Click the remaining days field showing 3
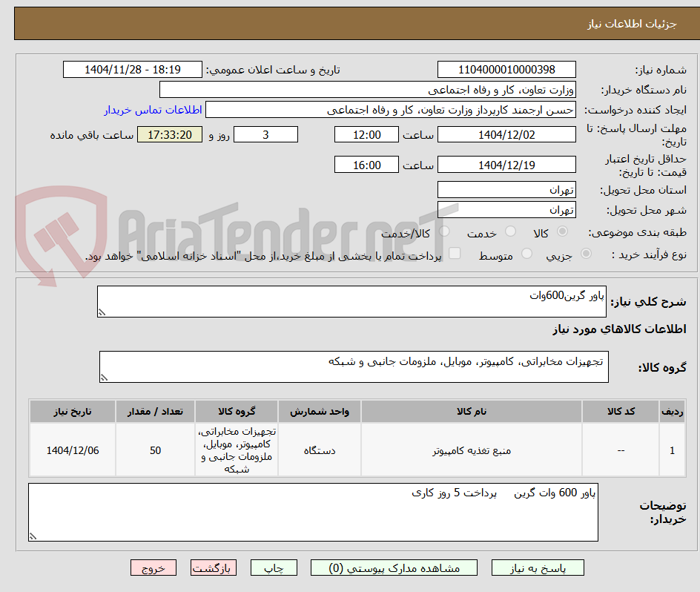 [x=265, y=134]
